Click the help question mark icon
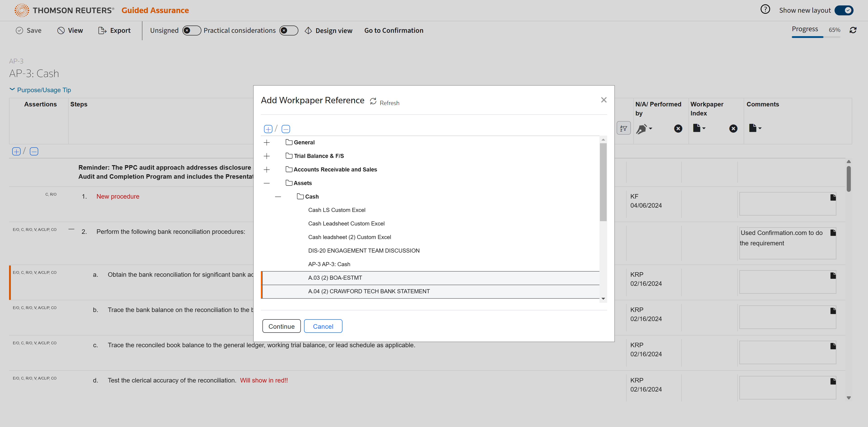The image size is (868, 427). [765, 9]
